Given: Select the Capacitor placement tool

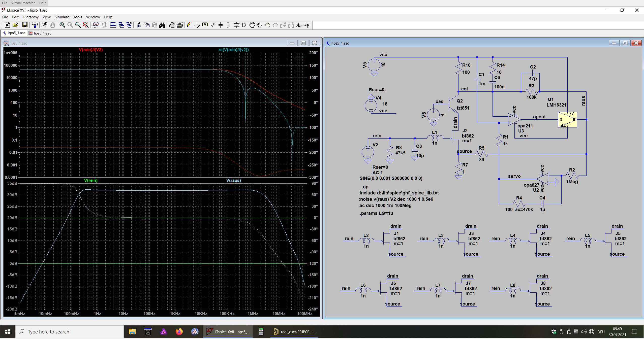Looking at the screenshot, I should coord(221,25).
